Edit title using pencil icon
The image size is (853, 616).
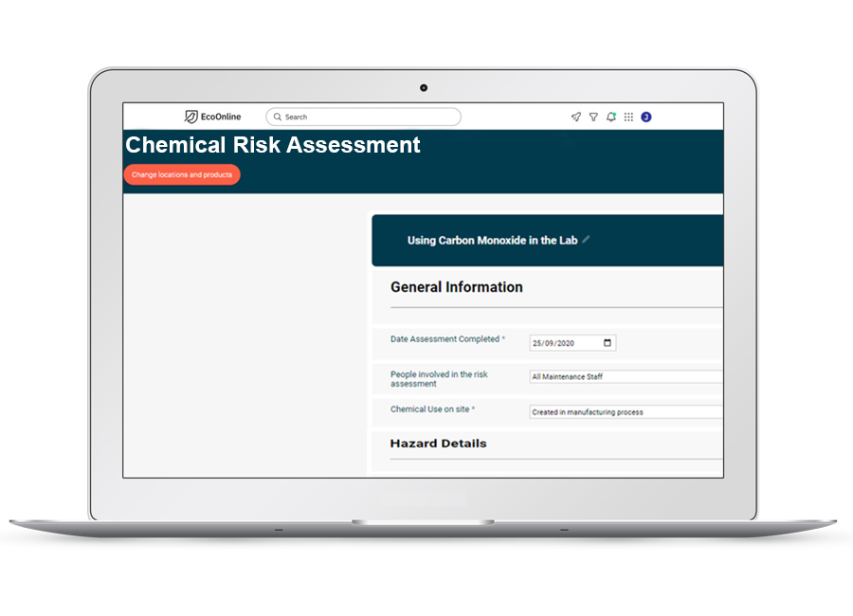[586, 240]
